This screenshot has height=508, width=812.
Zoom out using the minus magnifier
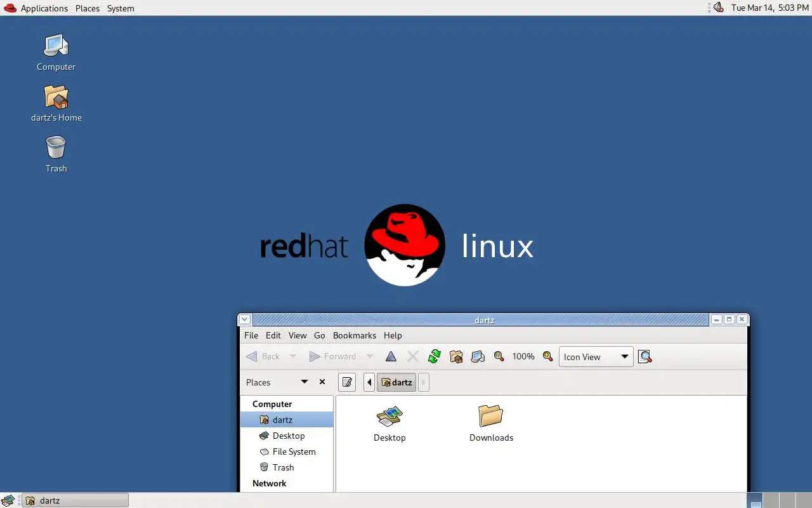[x=499, y=357]
